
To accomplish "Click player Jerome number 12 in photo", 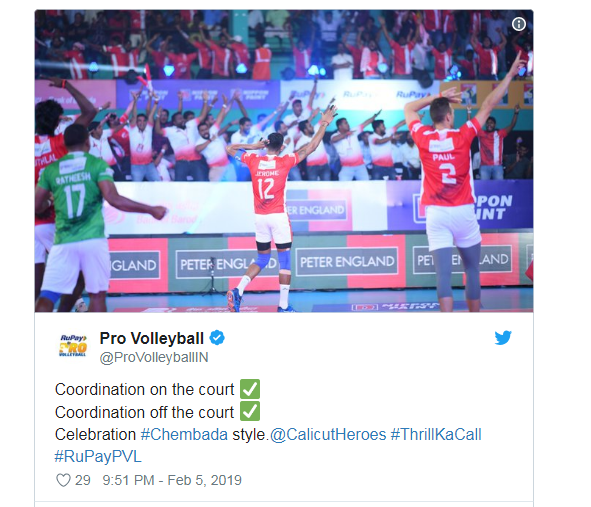I will point(268,211).
